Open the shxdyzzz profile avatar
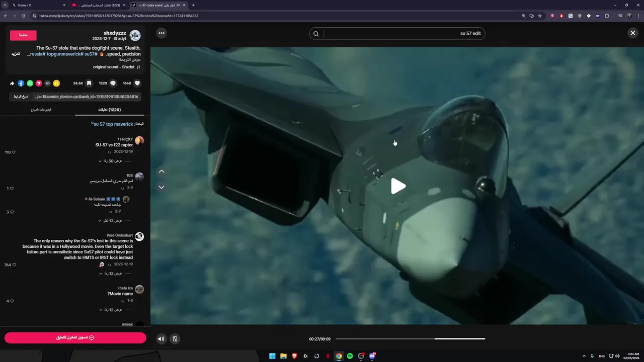The image size is (644, 362). [x=135, y=35]
